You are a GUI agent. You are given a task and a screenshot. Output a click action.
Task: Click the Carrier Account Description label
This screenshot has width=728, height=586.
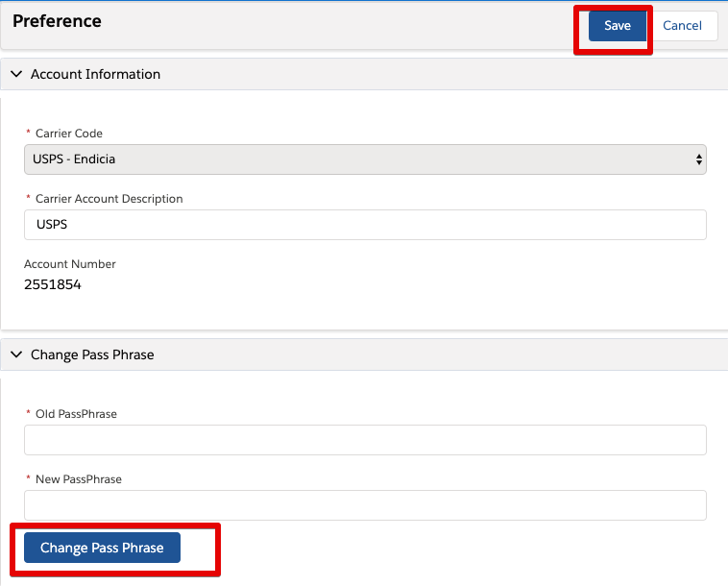click(109, 199)
